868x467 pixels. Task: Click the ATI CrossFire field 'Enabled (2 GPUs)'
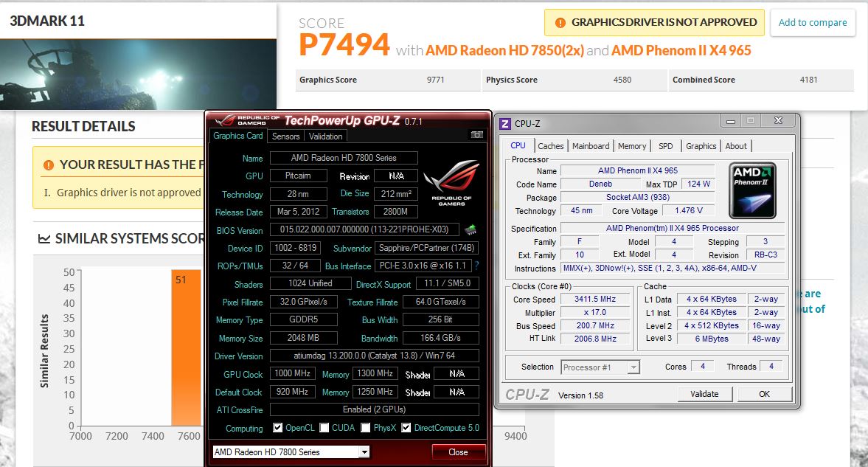pos(374,409)
